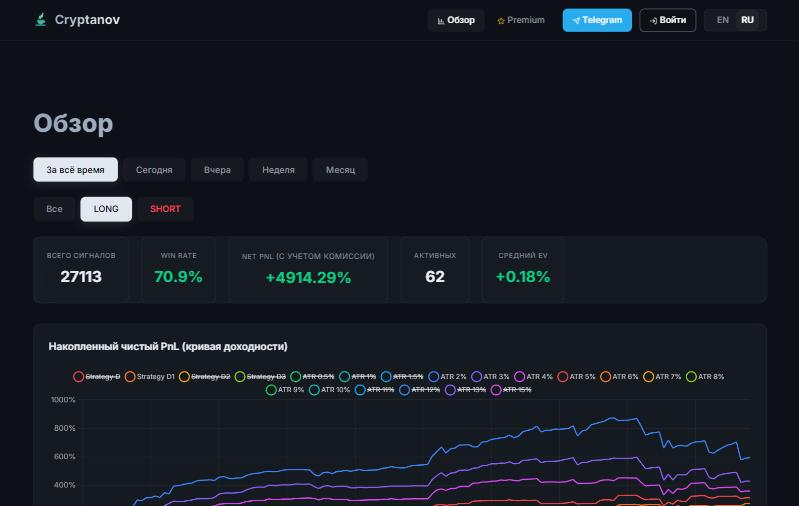Toggle ATR 12% legend series

click(x=419, y=390)
